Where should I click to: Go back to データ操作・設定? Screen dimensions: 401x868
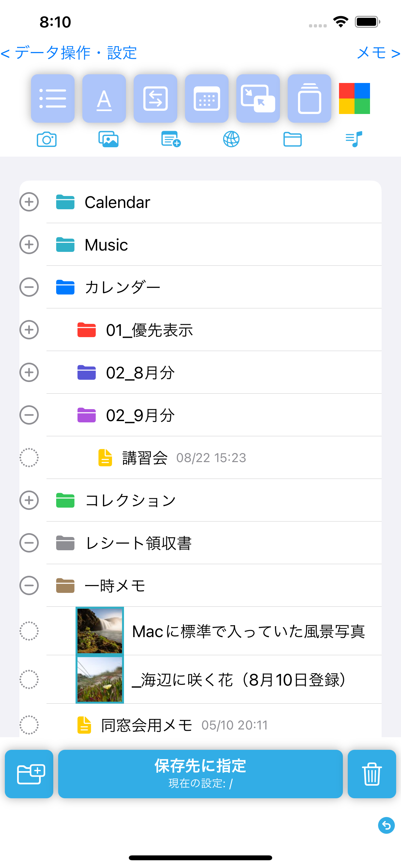[x=69, y=53]
